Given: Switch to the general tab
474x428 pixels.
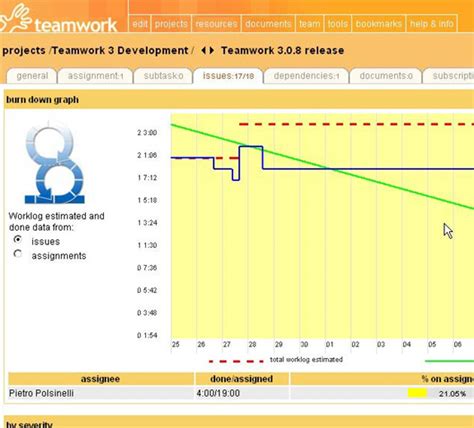Looking at the screenshot, I should pyautogui.click(x=32, y=76).
